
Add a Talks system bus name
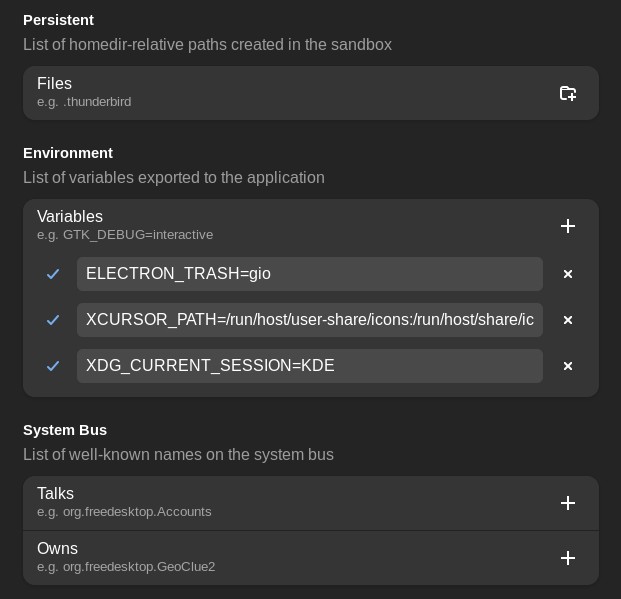pos(568,503)
